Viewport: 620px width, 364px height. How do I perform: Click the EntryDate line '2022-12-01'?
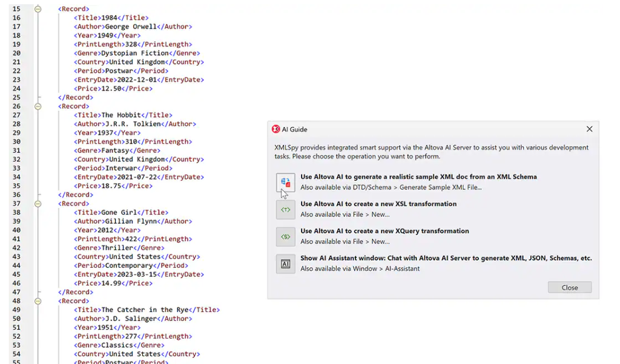tap(139, 80)
